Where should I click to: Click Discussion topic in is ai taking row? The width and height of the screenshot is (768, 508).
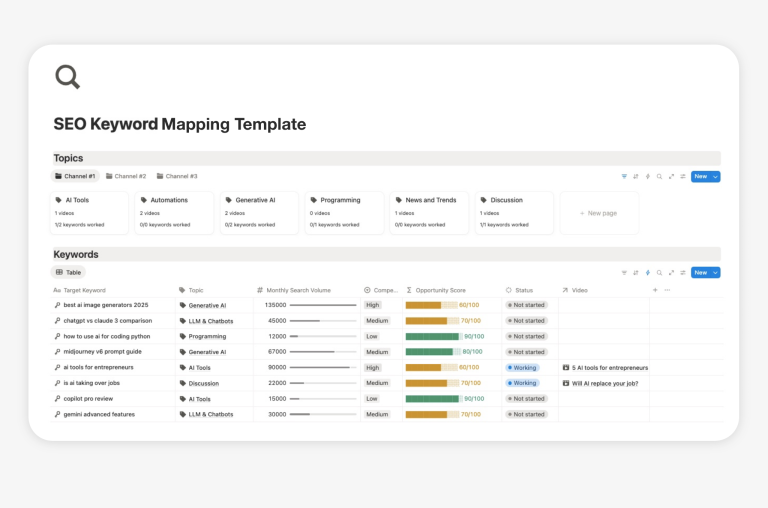(204, 383)
